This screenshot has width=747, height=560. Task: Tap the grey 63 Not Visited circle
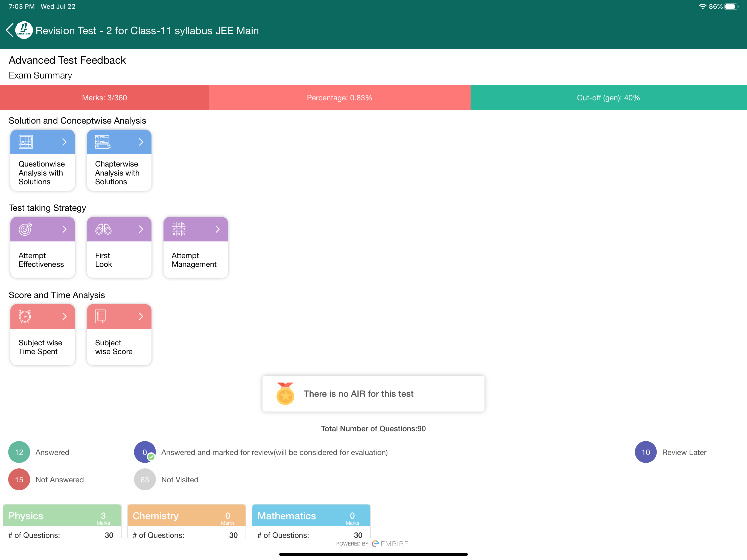point(145,480)
